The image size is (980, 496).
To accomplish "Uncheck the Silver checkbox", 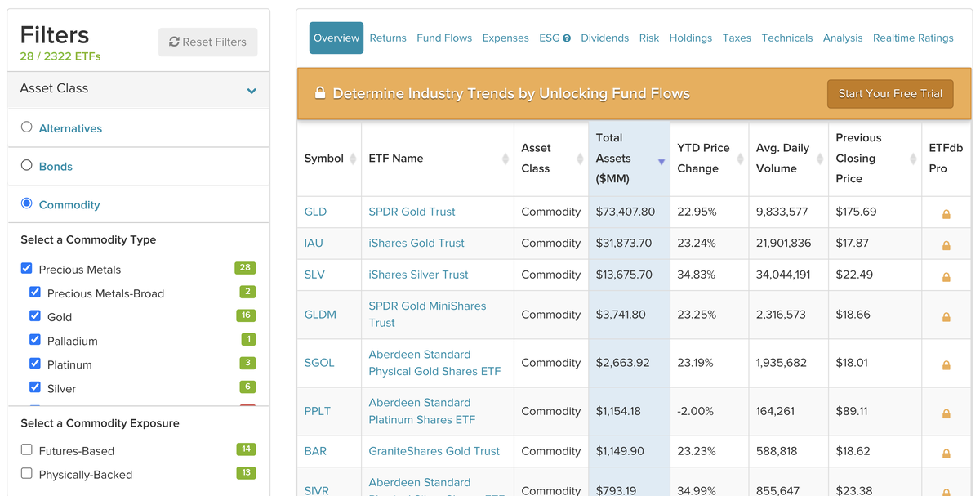I will tap(35, 387).
